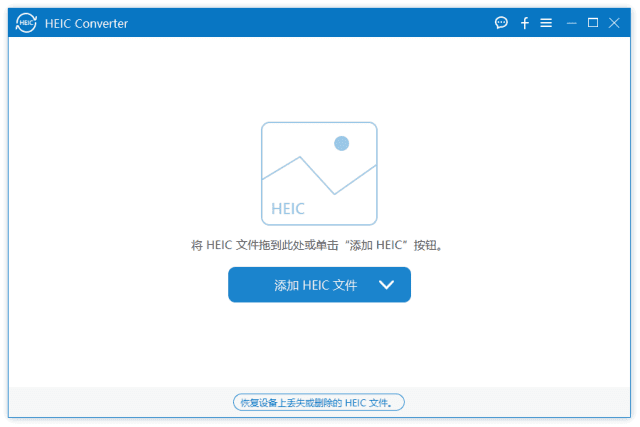Open the feedback chat bubble icon
The width and height of the screenshot is (640, 427).
[501, 23]
